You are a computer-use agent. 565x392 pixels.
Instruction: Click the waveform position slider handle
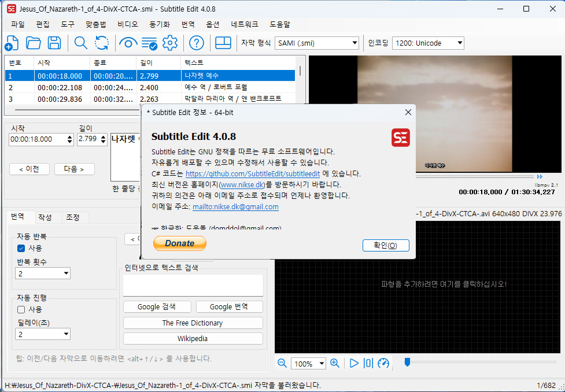pyautogui.click(x=407, y=362)
